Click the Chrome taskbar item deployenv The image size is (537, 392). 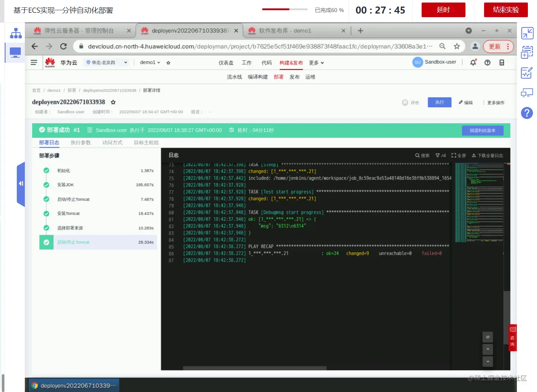(x=74, y=385)
